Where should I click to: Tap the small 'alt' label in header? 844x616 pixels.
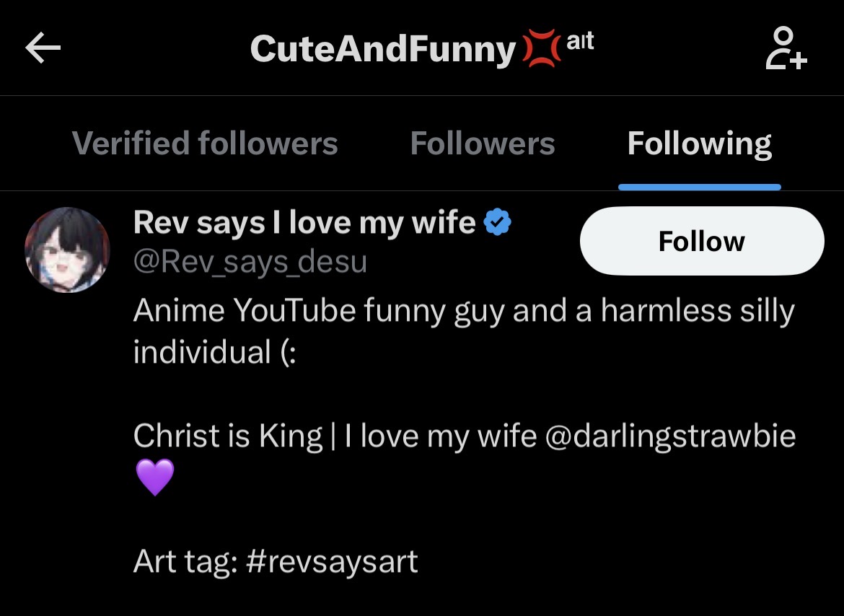[580, 42]
